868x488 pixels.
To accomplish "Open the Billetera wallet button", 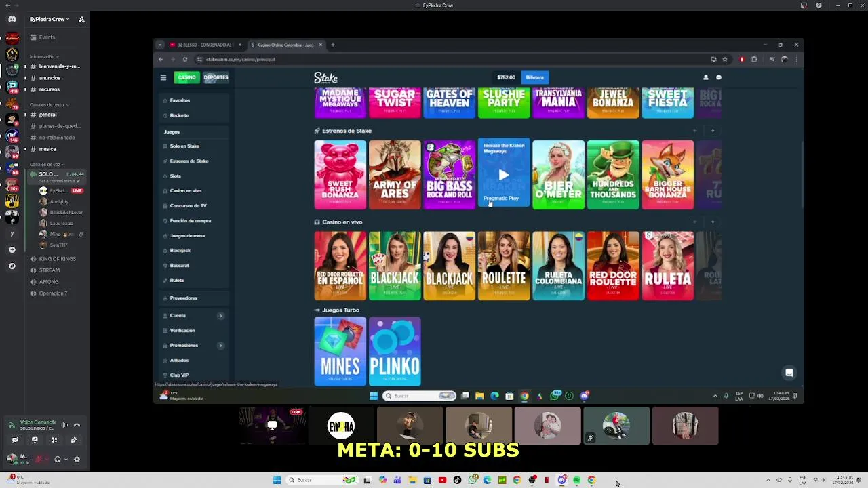I will (x=534, y=77).
